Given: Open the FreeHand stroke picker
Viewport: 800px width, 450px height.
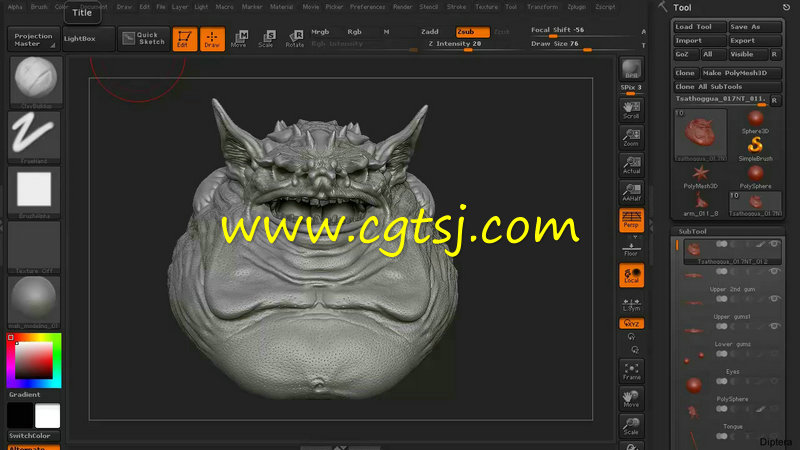Looking at the screenshot, I should point(34,137).
